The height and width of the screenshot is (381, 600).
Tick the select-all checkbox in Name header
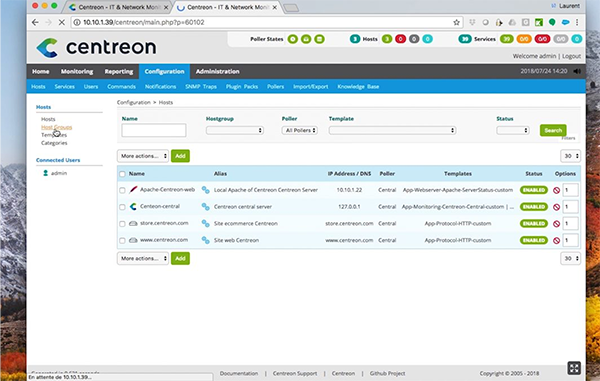[x=122, y=174]
